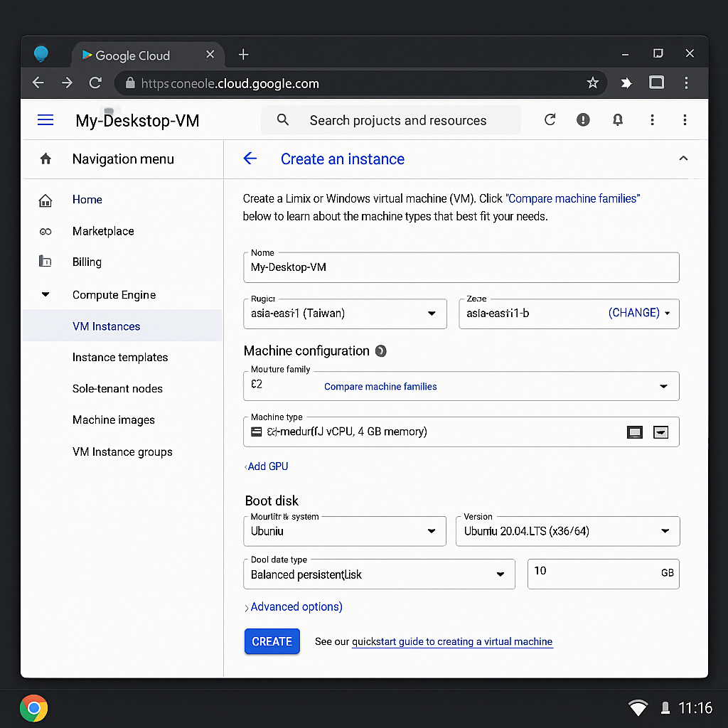
Task: Click the project name in the console header
Action: [x=137, y=121]
